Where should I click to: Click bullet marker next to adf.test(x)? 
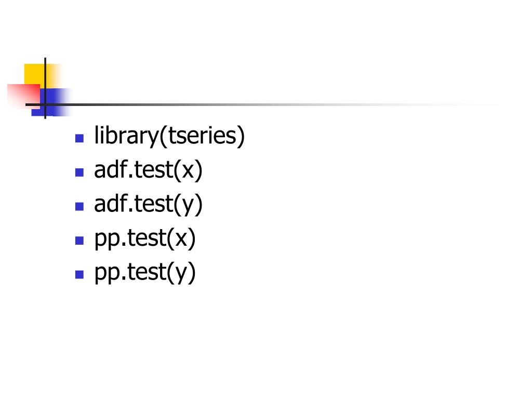coord(79,172)
